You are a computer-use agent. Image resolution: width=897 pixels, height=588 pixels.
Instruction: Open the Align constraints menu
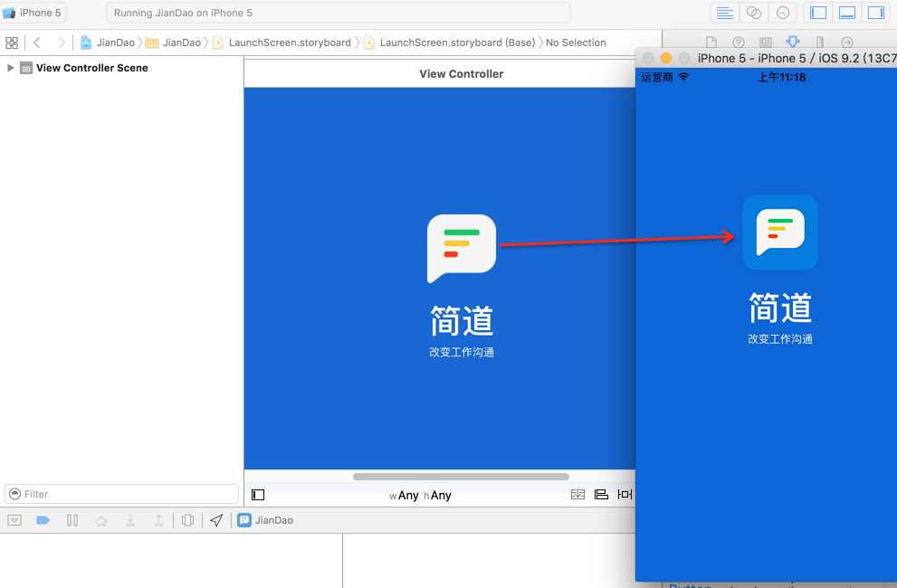pos(601,494)
